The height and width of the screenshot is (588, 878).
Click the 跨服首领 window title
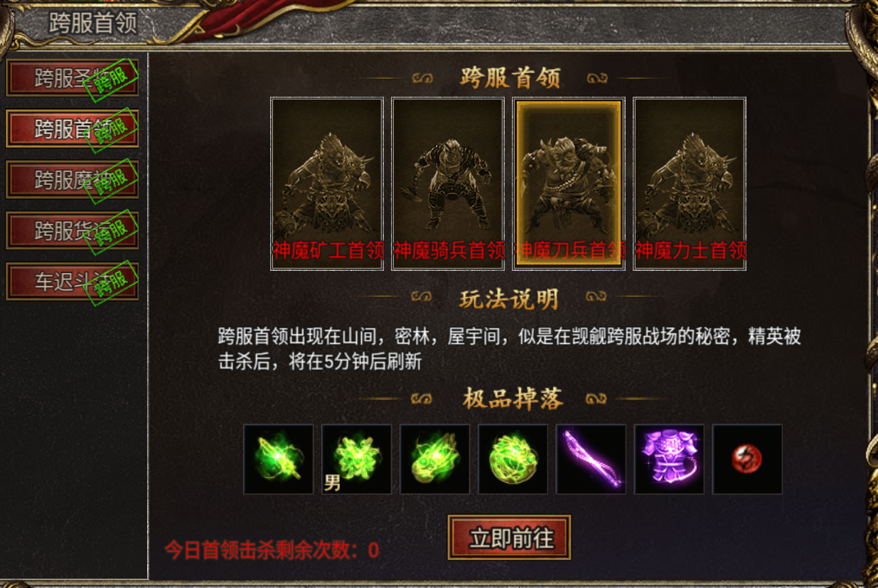point(92,23)
